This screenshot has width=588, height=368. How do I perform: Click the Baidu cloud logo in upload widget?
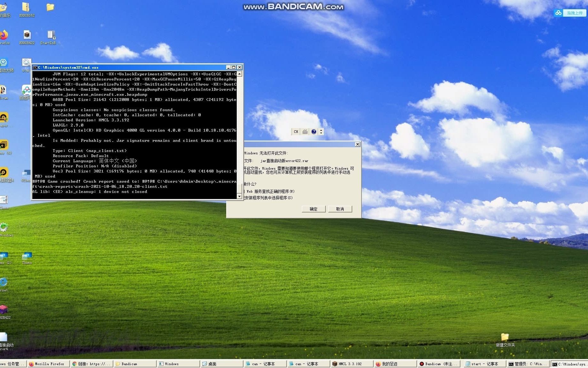(558, 13)
